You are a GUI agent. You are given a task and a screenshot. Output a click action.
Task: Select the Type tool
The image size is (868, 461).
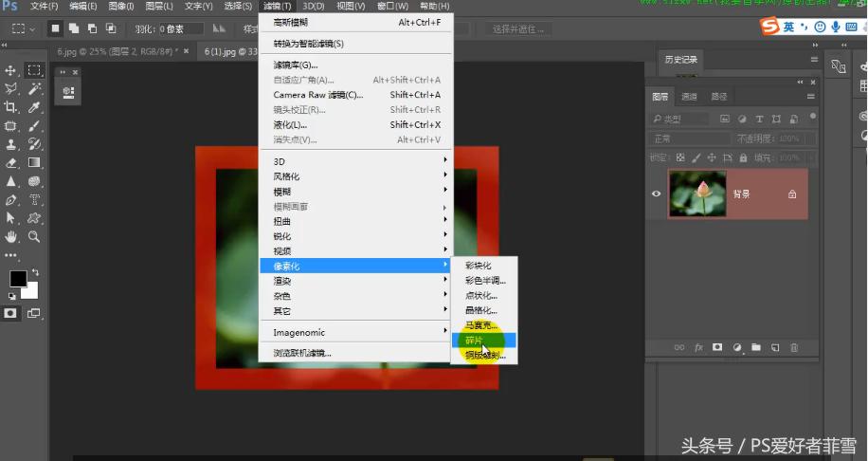tap(34, 200)
